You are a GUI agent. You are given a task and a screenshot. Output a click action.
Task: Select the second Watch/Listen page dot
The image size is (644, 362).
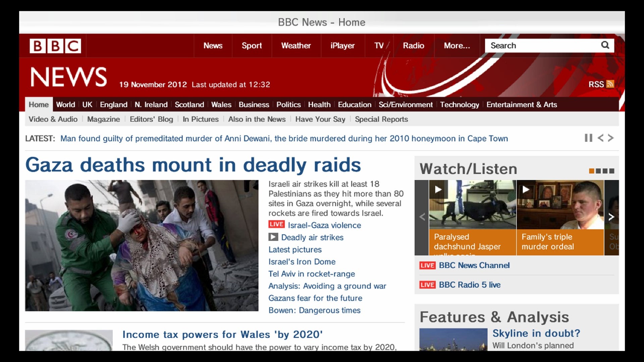pyautogui.click(x=598, y=171)
